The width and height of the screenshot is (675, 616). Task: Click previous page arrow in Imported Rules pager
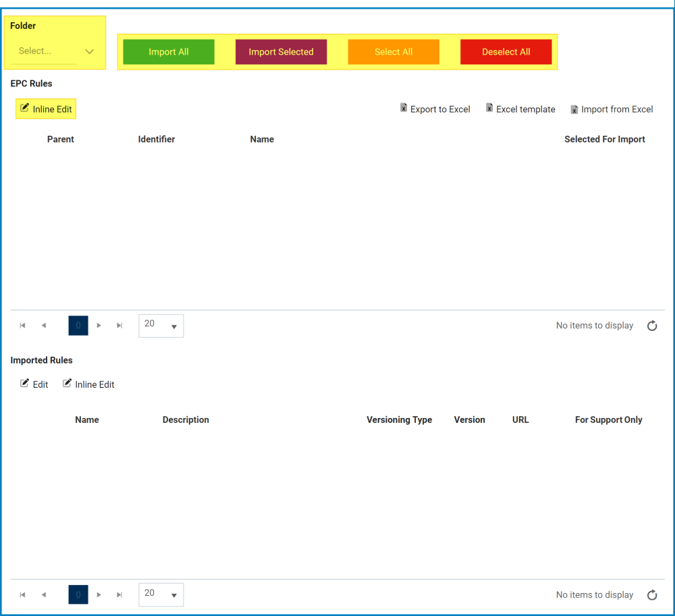click(44, 594)
